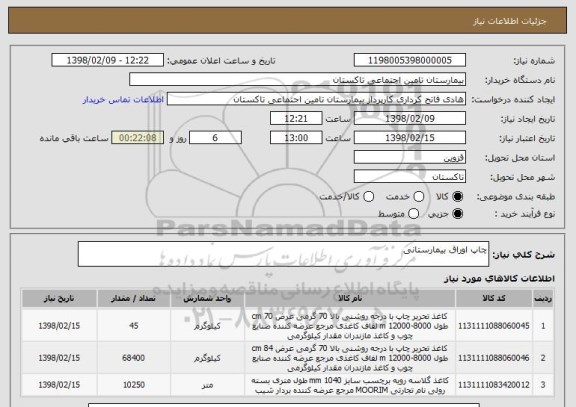Click the ایجاد کننده درخواست field
Image resolution: width=576 pixels, height=407 pixels.
coord(316,99)
